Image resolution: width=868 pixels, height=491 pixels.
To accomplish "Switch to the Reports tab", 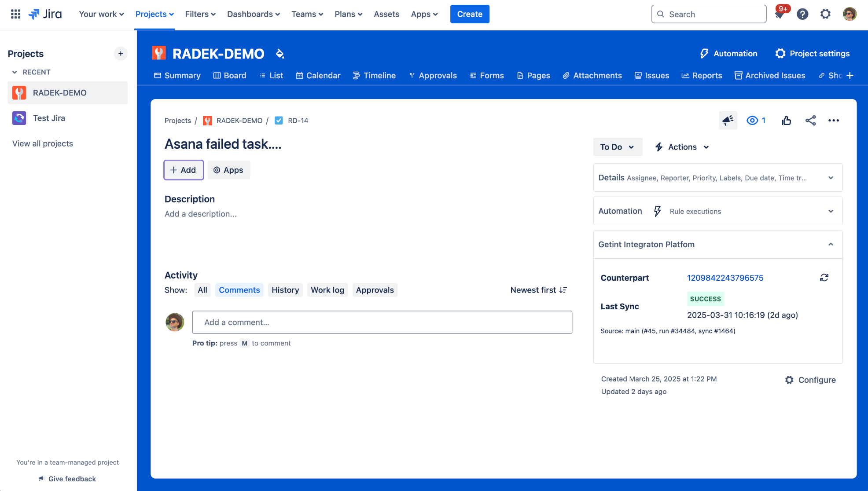I will pyautogui.click(x=702, y=76).
